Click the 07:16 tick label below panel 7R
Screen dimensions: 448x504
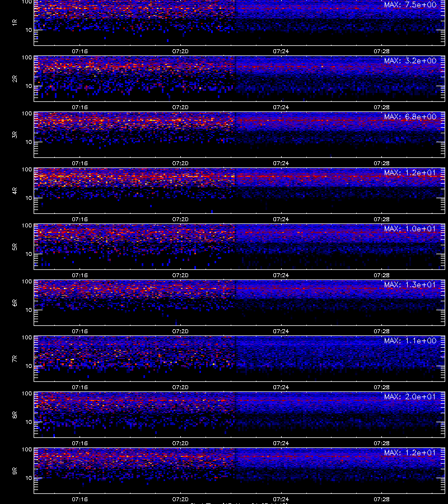(x=80, y=387)
